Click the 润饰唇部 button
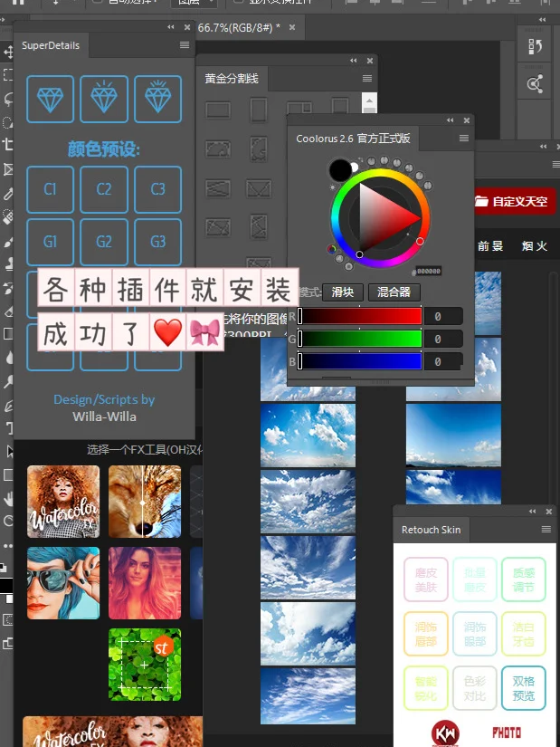Viewport: 560px width, 747px height. click(426, 634)
